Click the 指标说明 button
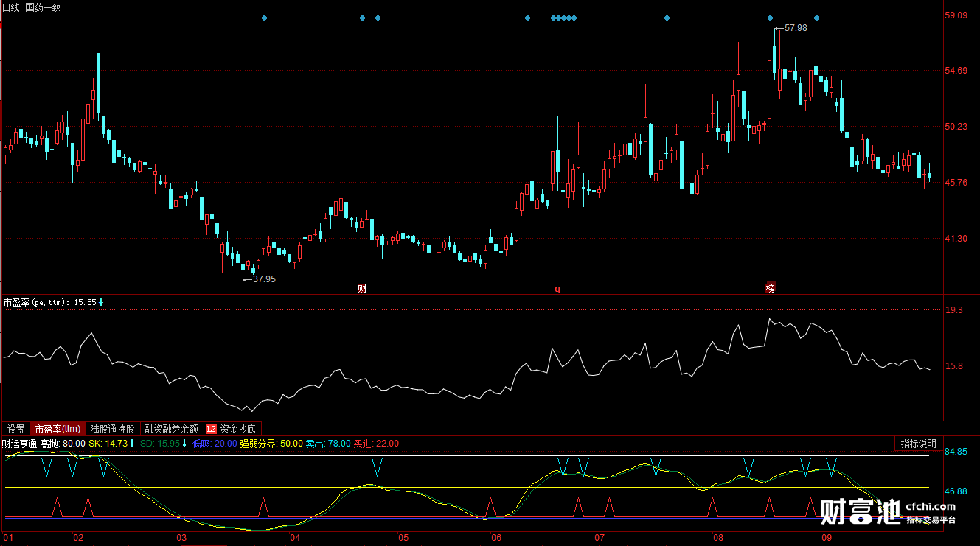This screenshot has height=546, width=980. coord(918,444)
